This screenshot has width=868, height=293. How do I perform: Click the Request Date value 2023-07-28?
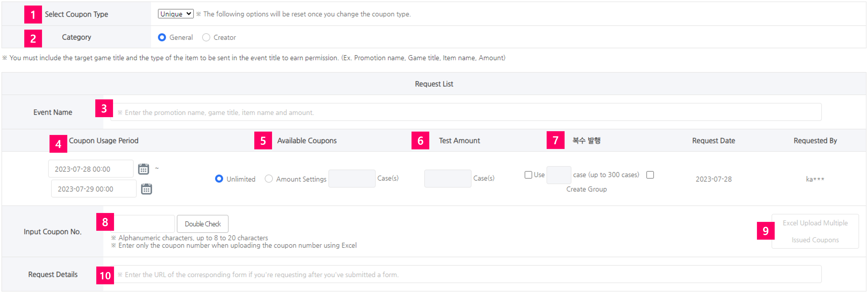(x=714, y=179)
